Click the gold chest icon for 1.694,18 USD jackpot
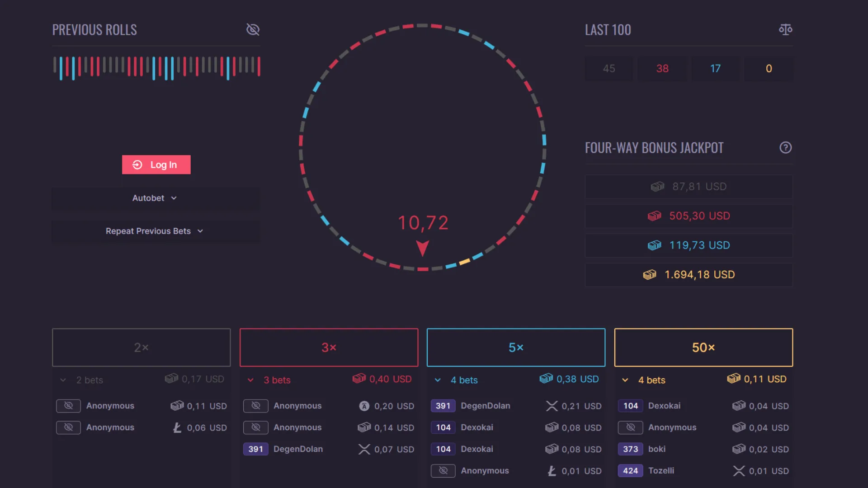The height and width of the screenshot is (488, 868). [x=650, y=274]
